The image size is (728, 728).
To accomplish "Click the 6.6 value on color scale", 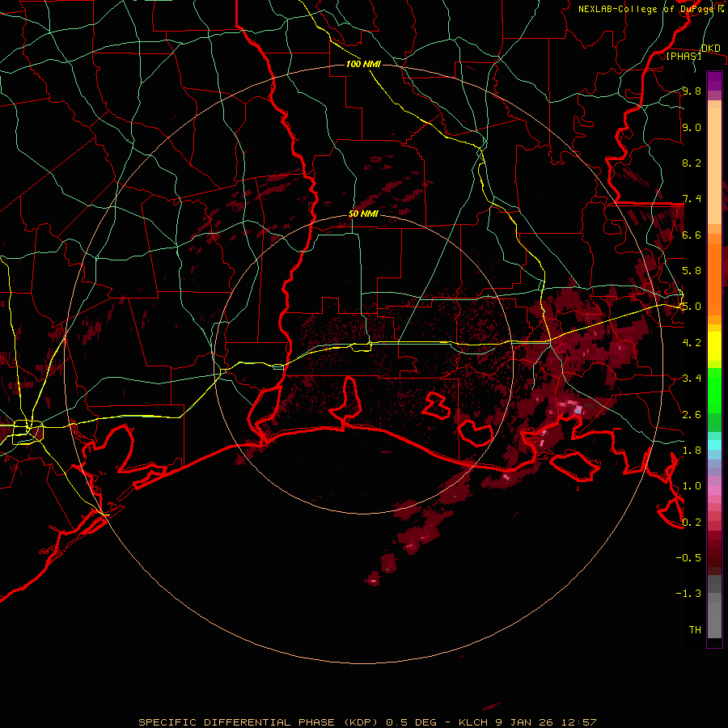I will (x=692, y=235).
